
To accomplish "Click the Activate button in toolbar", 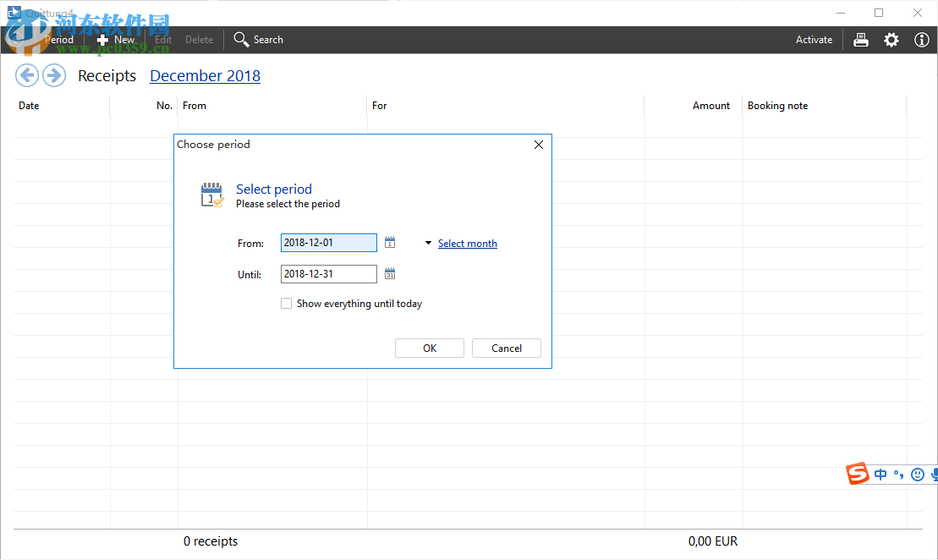I will (x=814, y=40).
